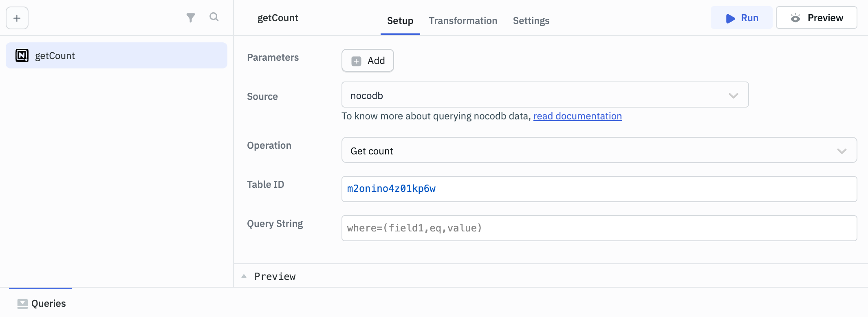The width and height of the screenshot is (868, 317).
Task: Click the getCount query name in header
Action: click(278, 18)
